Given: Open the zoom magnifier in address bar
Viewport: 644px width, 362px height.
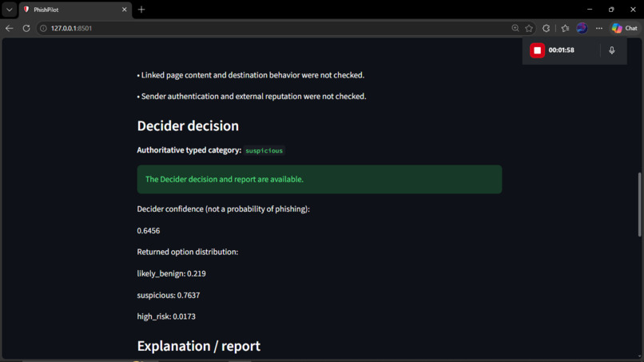Looking at the screenshot, I should [x=515, y=28].
